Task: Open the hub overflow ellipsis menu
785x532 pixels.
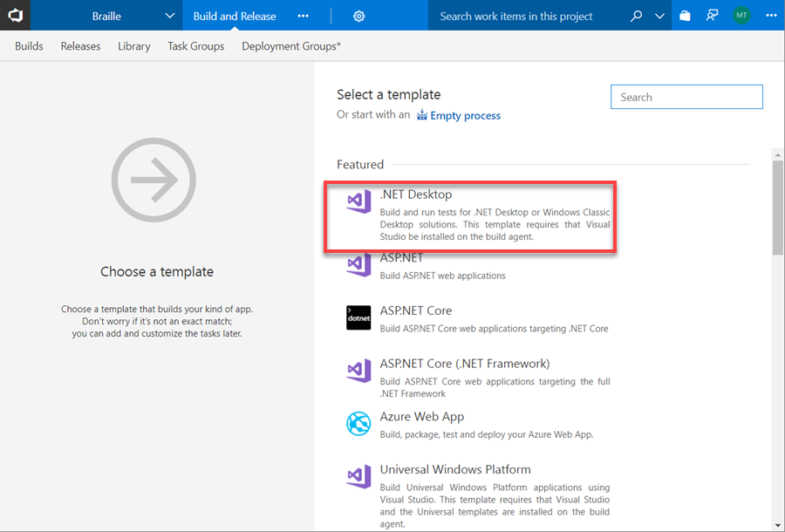Action: 303,16
